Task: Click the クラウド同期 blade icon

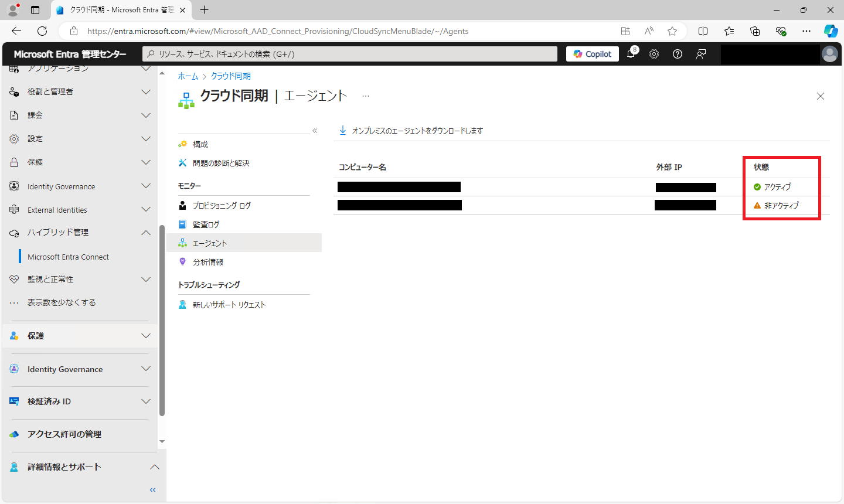Action: point(186,100)
